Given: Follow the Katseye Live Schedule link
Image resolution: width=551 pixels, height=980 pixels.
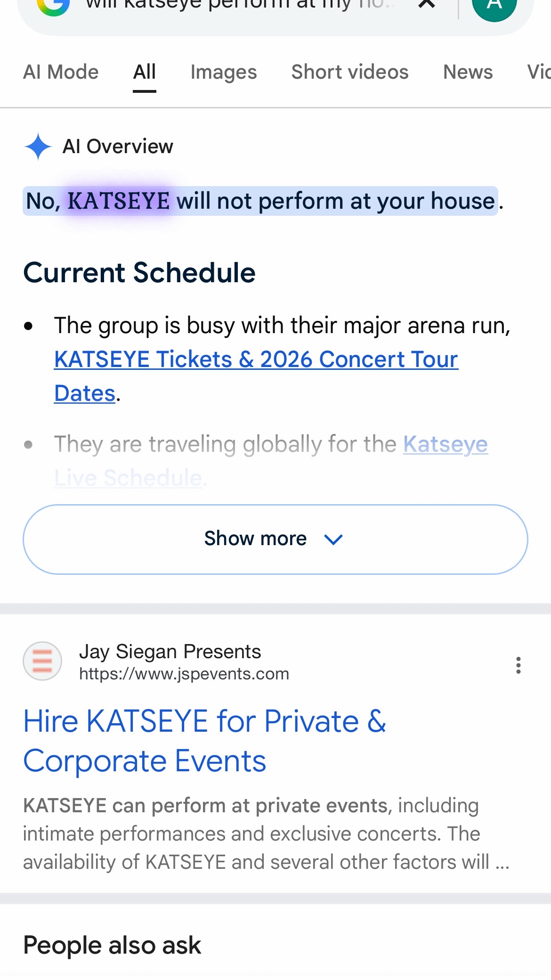Looking at the screenshot, I should (271, 461).
